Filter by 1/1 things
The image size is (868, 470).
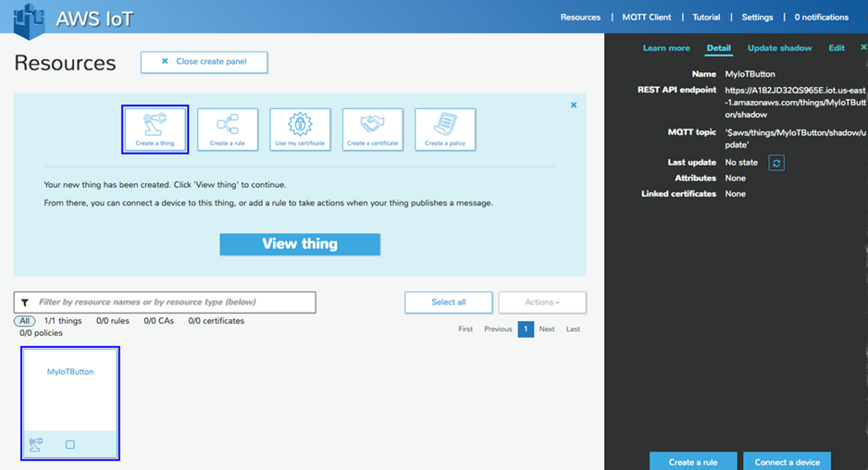pos(63,321)
